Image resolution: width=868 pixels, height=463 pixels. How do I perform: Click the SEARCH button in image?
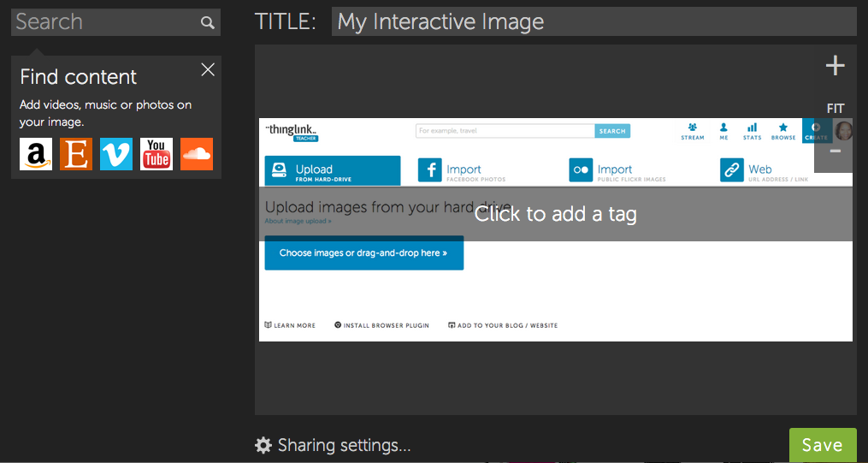click(x=612, y=131)
